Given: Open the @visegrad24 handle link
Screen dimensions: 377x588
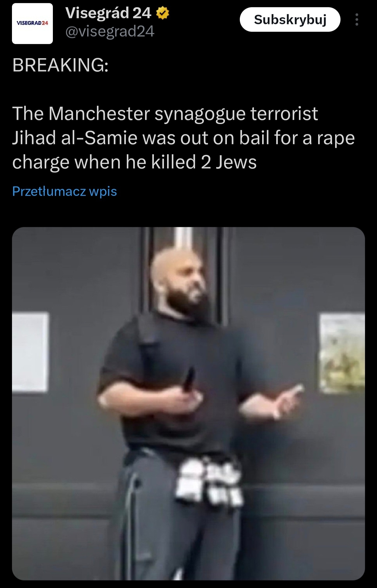Looking at the screenshot, I should tap(110, 31).
